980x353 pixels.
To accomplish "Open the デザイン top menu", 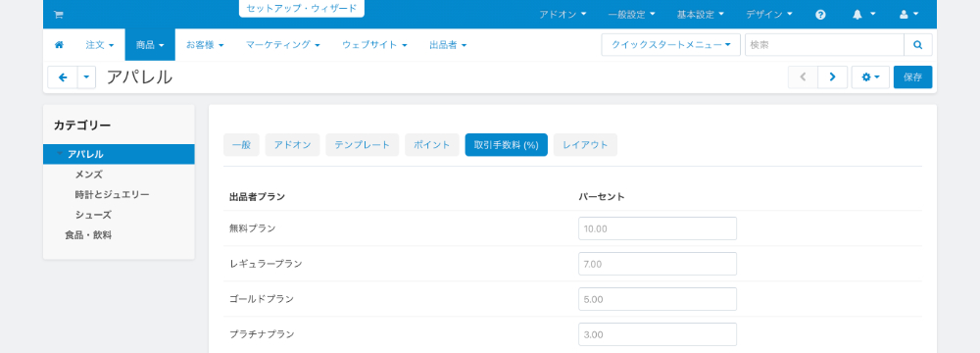I will point(768,15).
